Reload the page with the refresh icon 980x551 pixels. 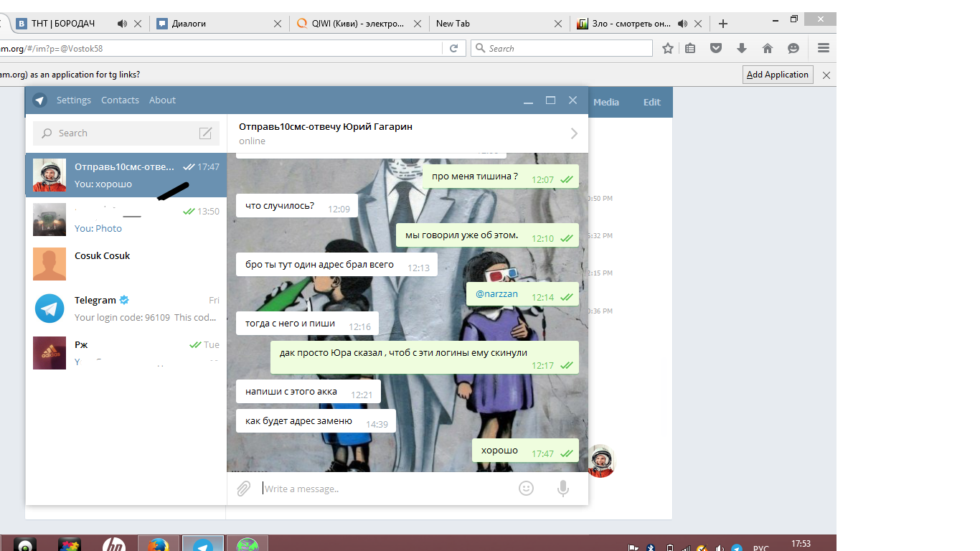point(453,48)
